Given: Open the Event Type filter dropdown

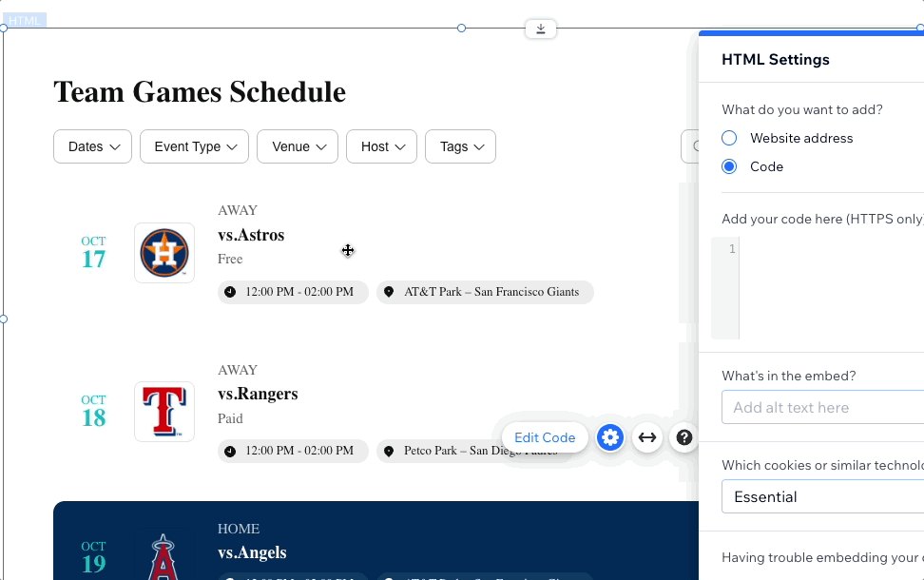Looking at the screenshot, I should [195, 146].
